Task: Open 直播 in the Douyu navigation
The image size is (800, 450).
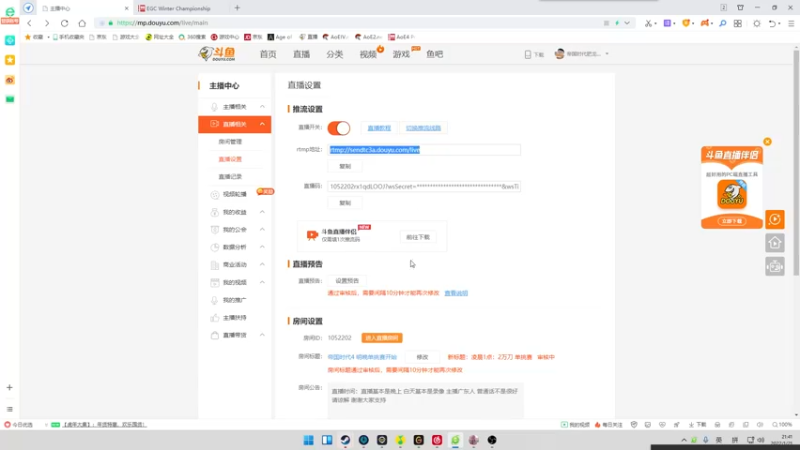Action: tap(301, 54)
